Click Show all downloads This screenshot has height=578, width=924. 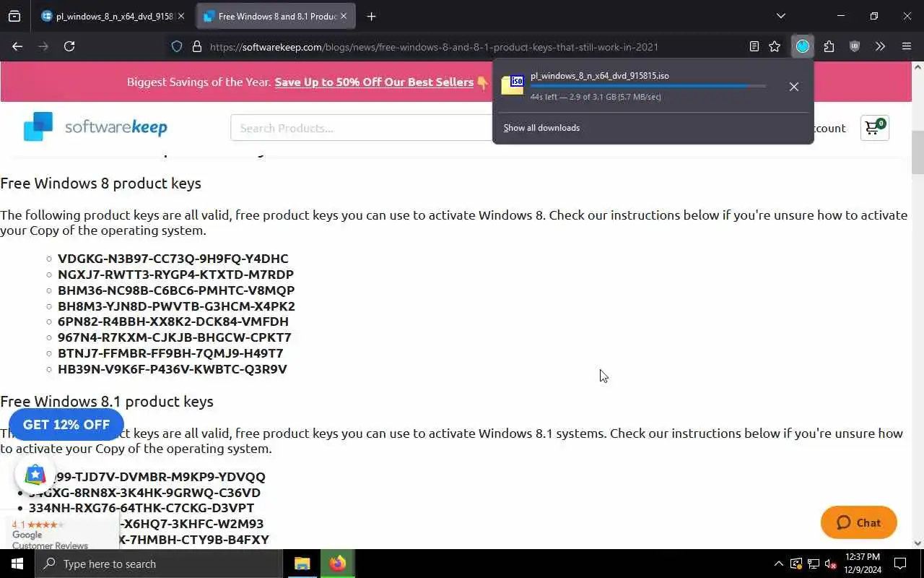point(541,128)
